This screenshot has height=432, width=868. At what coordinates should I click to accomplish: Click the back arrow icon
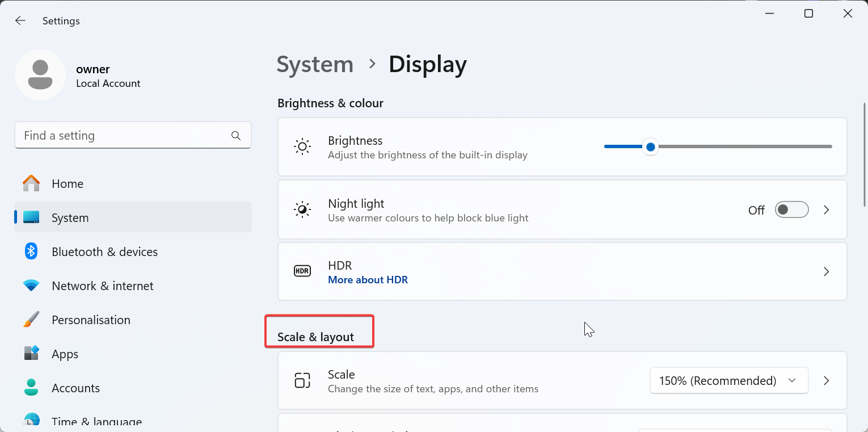point(20,21)
